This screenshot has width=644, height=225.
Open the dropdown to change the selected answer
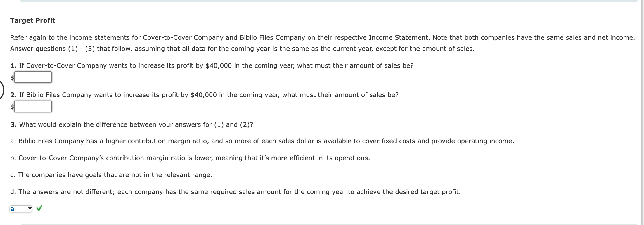[x=20, y=208]
